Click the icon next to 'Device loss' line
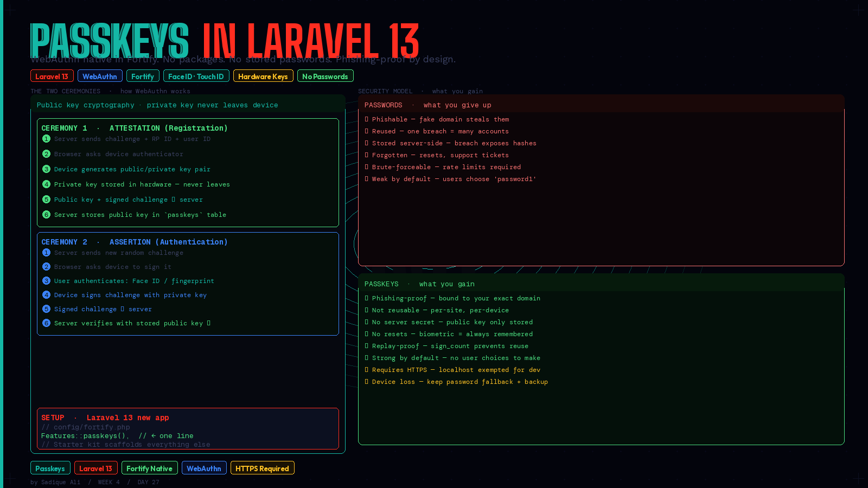 367,382
